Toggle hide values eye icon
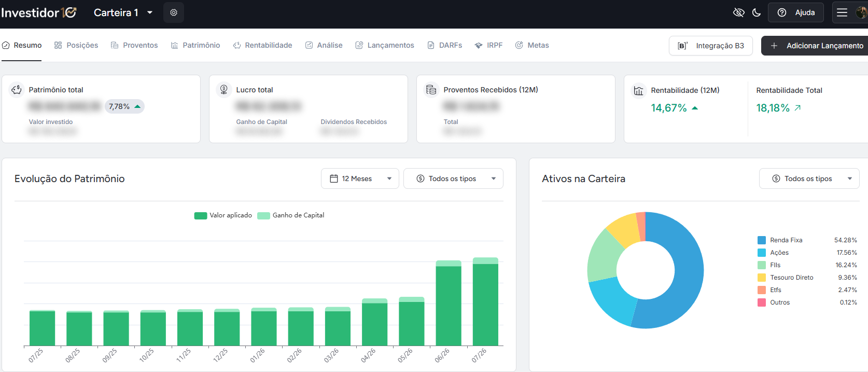 coord(739,12)
